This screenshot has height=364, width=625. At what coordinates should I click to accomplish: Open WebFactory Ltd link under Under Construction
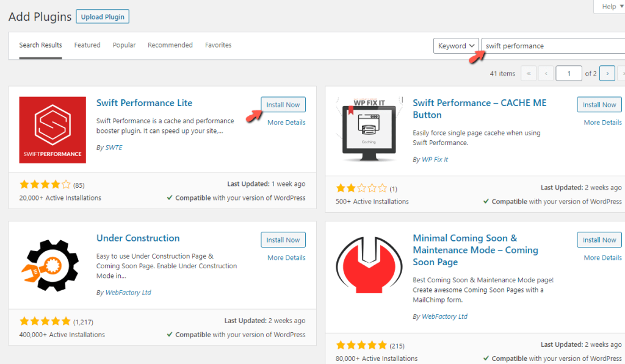[x=128, y=292]
